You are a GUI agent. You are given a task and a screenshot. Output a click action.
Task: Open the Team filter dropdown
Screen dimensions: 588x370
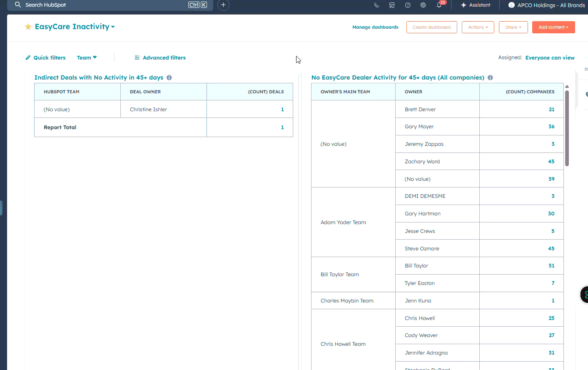87,57
